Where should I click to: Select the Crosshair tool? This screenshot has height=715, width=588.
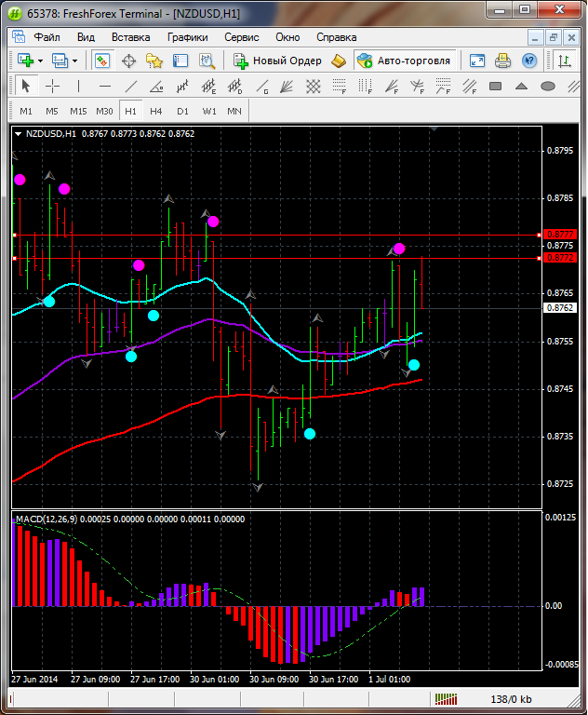53,87
